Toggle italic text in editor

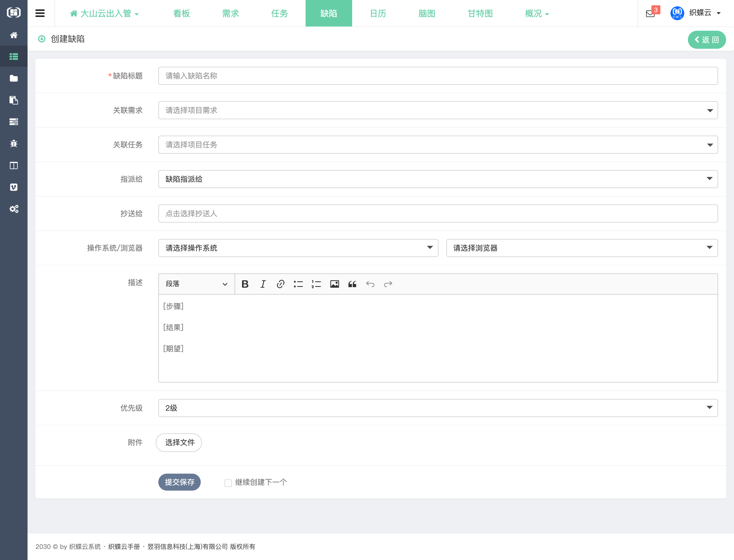click(263, 284)
